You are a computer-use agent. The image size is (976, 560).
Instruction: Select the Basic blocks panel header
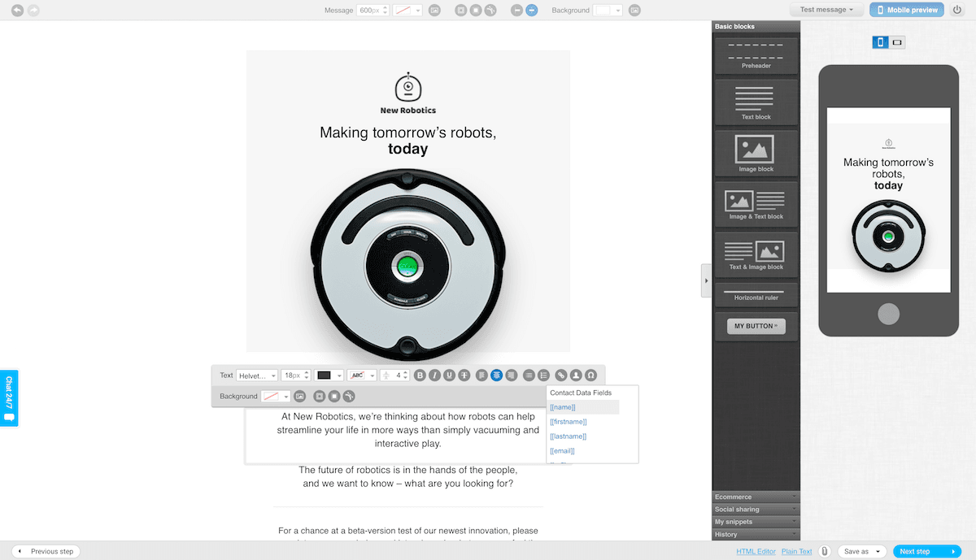[756, 27]
